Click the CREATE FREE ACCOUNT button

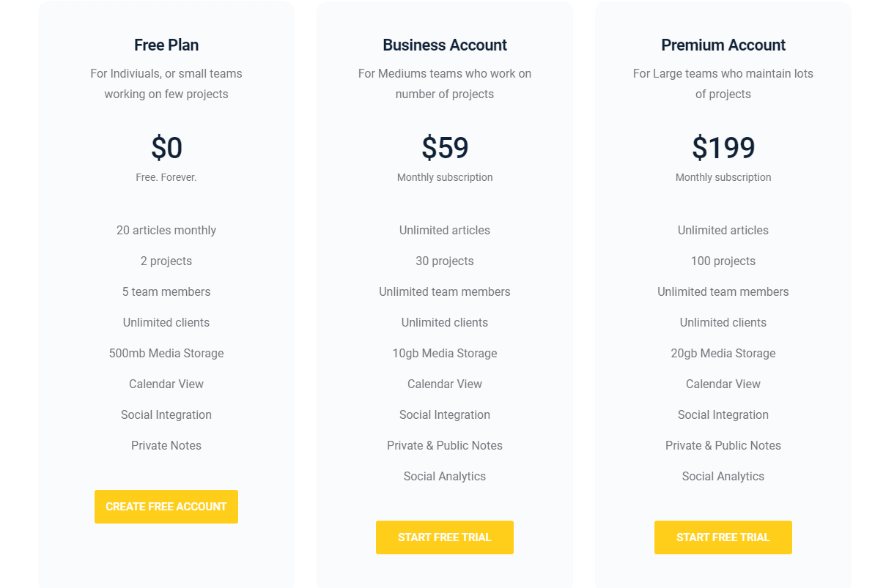pyautogui.click(x=166, y=507)
